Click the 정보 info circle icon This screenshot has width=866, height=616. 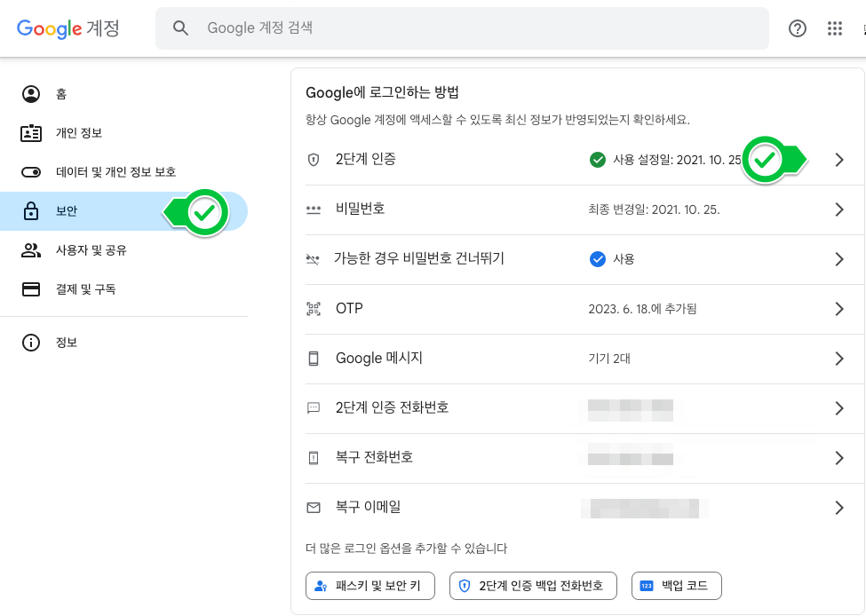tap(31, 343)
